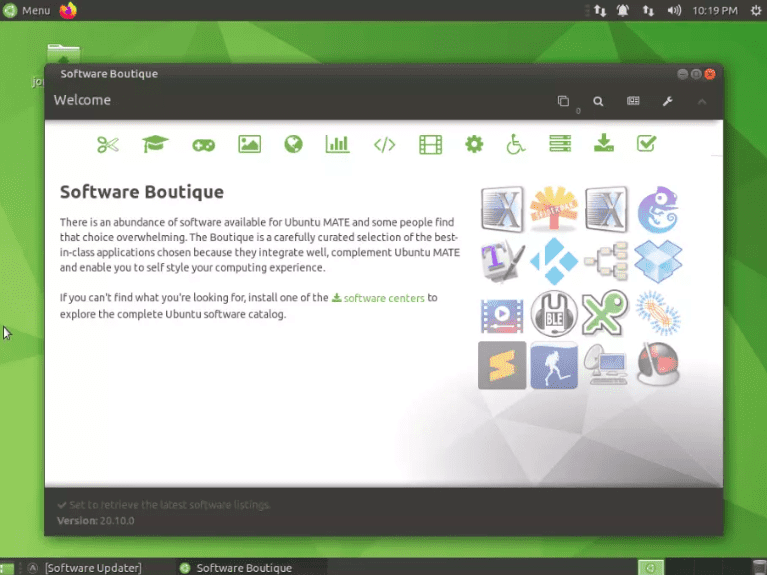Open the Games category with the gamepad icon
The image size is (767, 575).
pyautogui.click(x=203, y=145)
